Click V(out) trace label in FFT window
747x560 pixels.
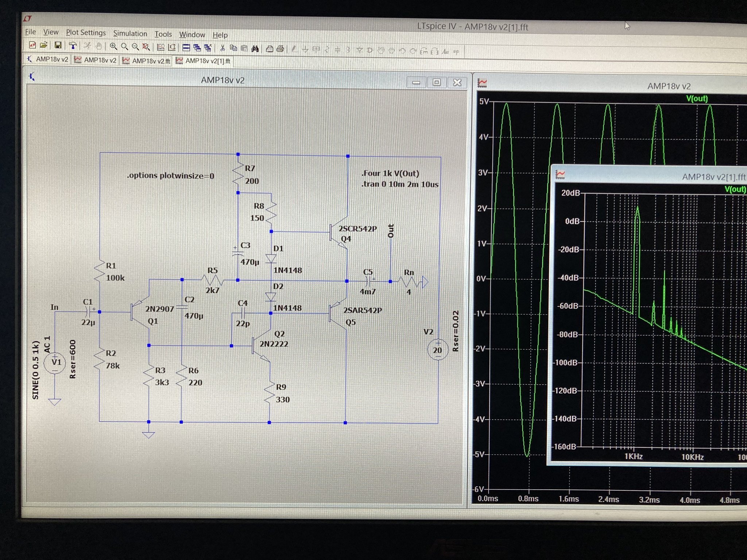(735, 189)
